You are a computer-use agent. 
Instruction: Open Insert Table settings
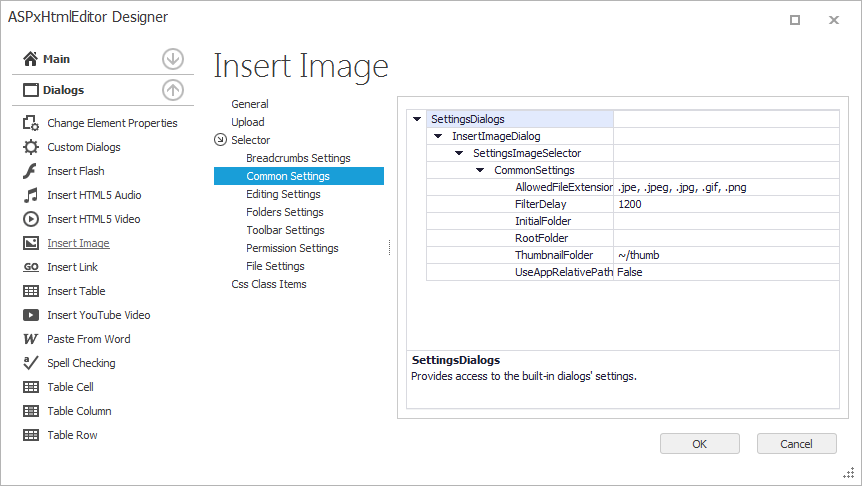[x=76, y=291]
